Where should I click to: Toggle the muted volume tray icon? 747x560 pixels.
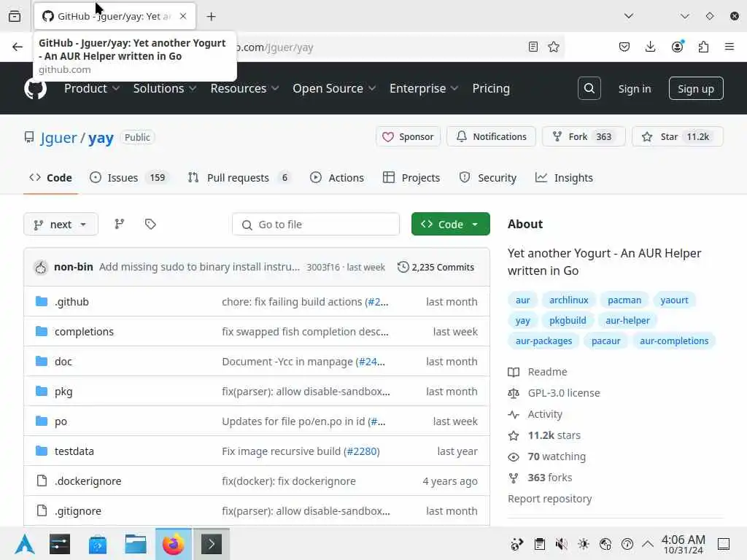point(561,544)
